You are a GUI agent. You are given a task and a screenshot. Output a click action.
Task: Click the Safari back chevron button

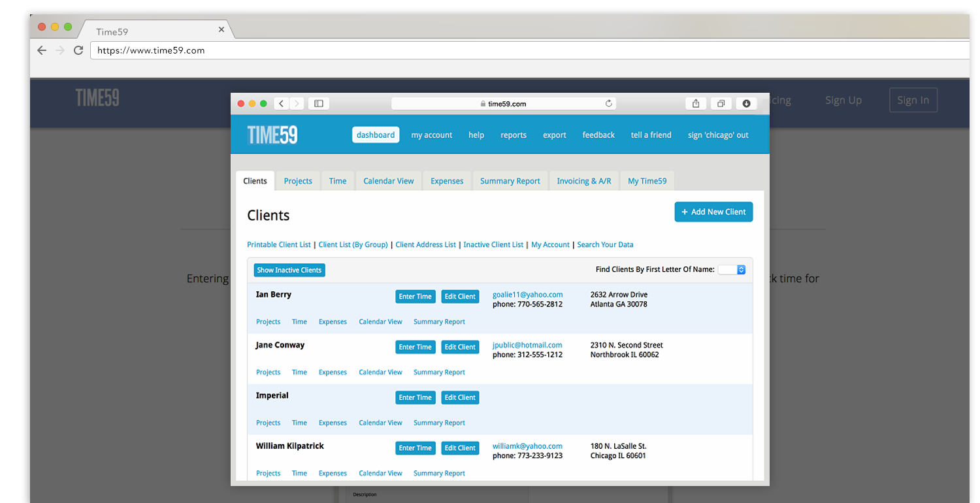281,103
